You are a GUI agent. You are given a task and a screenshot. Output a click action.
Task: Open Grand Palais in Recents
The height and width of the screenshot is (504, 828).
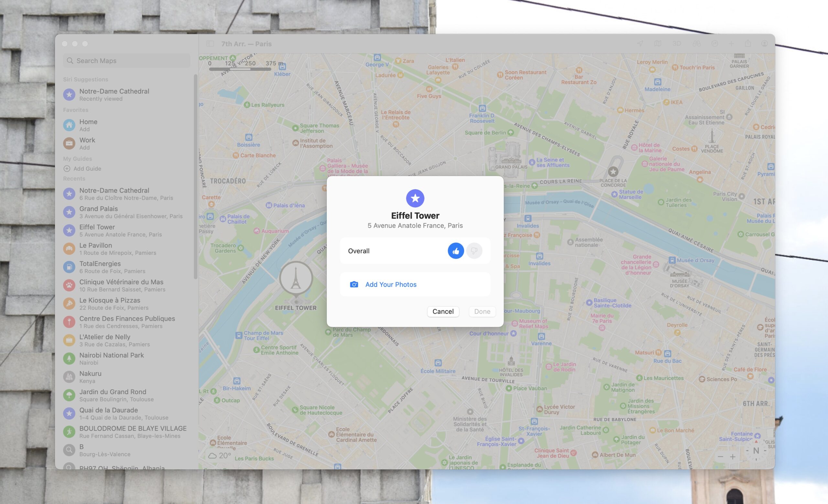[x=127, y=212]
